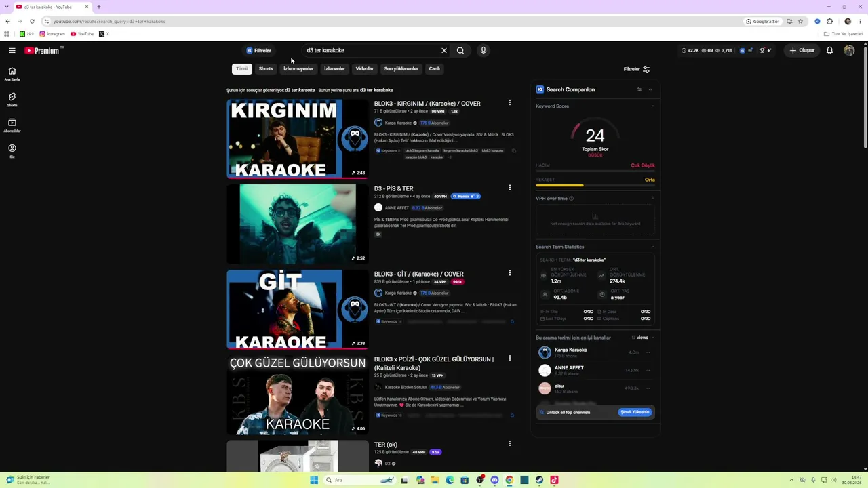Open Karaoke Bizden Sorulur channel link

pyautogui.click(x=406, y=387)
